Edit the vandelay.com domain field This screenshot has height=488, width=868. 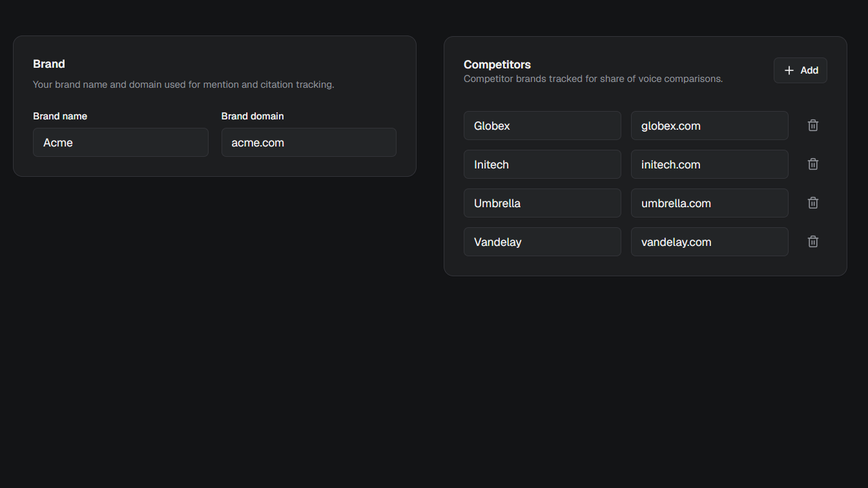click(x=709, y=242)
